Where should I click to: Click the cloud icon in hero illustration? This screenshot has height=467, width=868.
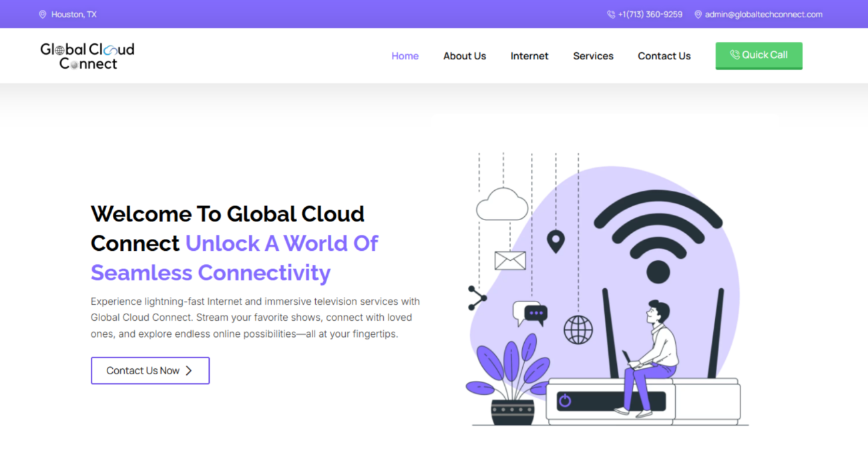coord(502,205)
